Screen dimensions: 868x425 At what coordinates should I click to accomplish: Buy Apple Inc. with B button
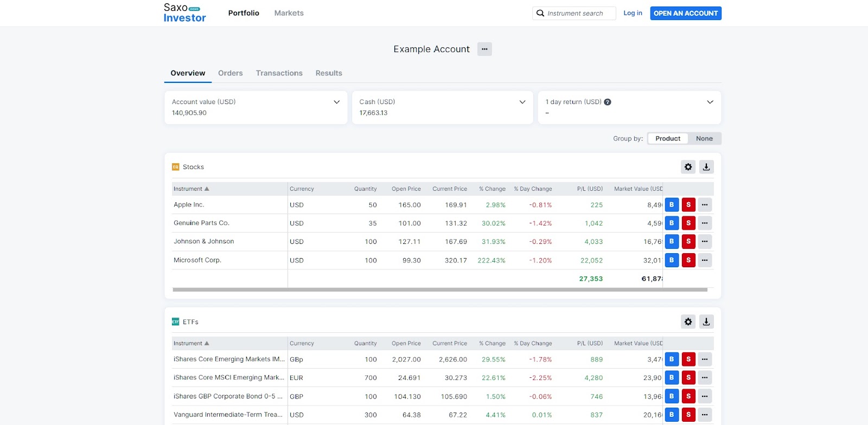tap(672, 205)
